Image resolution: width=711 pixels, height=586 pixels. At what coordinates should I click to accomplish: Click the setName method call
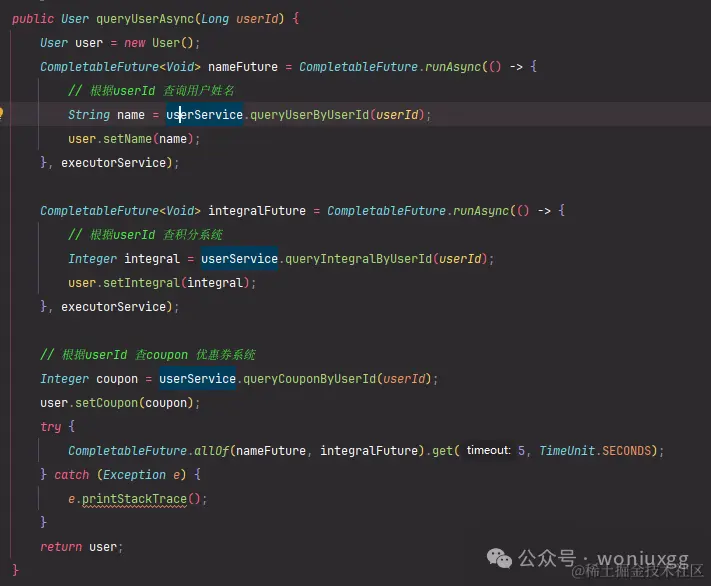127,139
